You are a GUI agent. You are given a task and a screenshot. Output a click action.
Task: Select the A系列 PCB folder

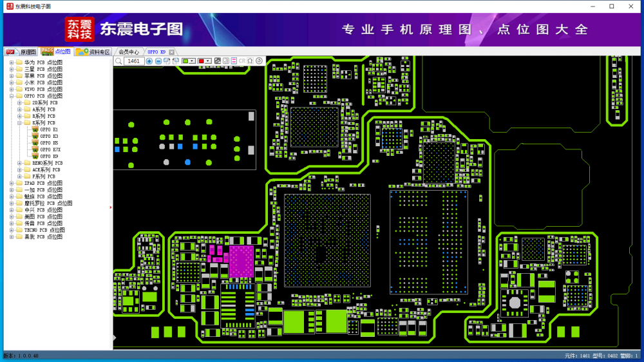click(x=44, y=110)
